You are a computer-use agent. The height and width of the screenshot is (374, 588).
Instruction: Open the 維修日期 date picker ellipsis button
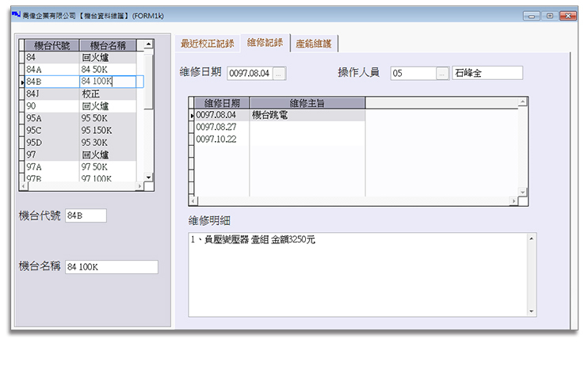point(279,73)
